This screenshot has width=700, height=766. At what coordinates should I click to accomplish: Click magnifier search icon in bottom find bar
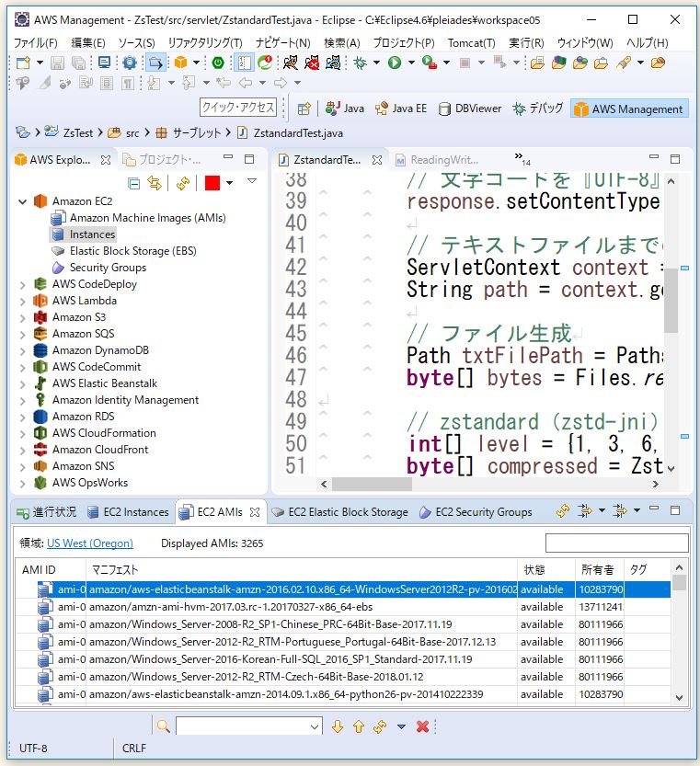pos(164,726)
